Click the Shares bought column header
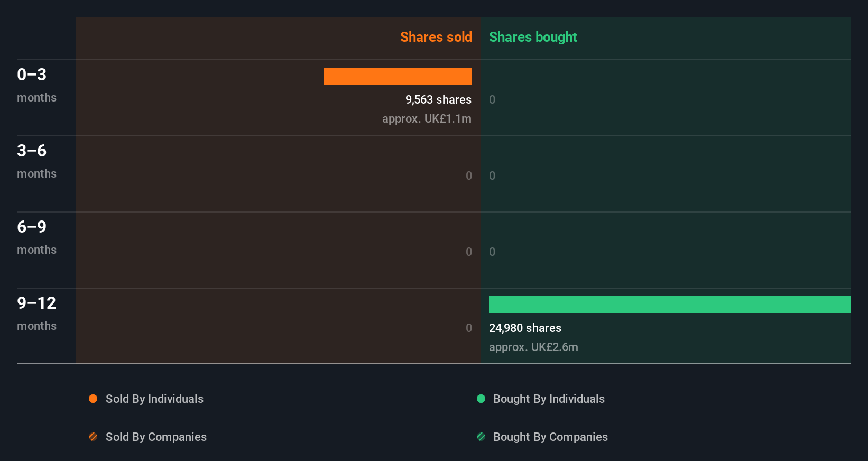 coord(532,37)
